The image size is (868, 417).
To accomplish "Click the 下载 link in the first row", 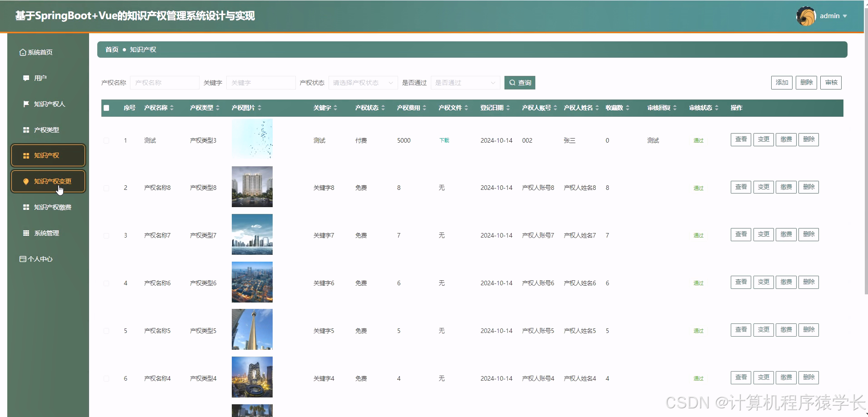I will click(443, 140).
